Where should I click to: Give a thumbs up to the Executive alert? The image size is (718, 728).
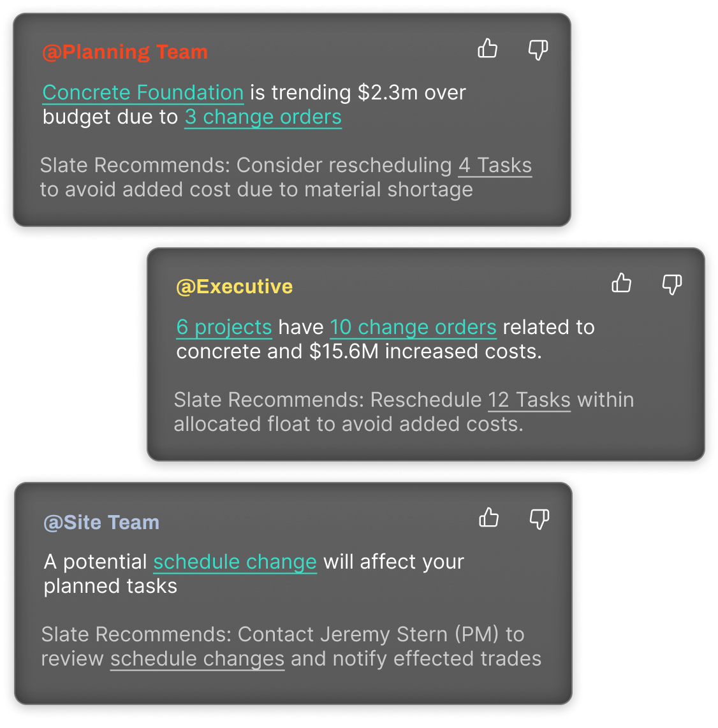click(622, 284)
